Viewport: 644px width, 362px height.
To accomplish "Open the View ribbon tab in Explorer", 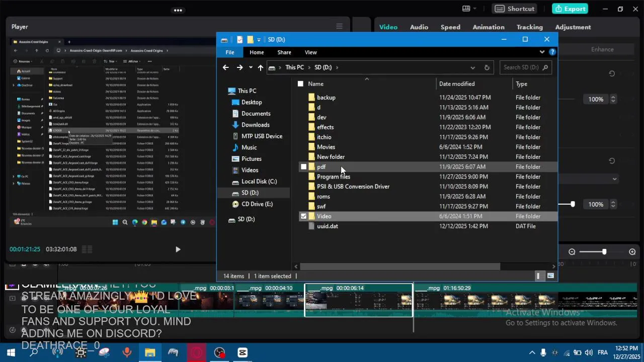I will coord(310,52).
